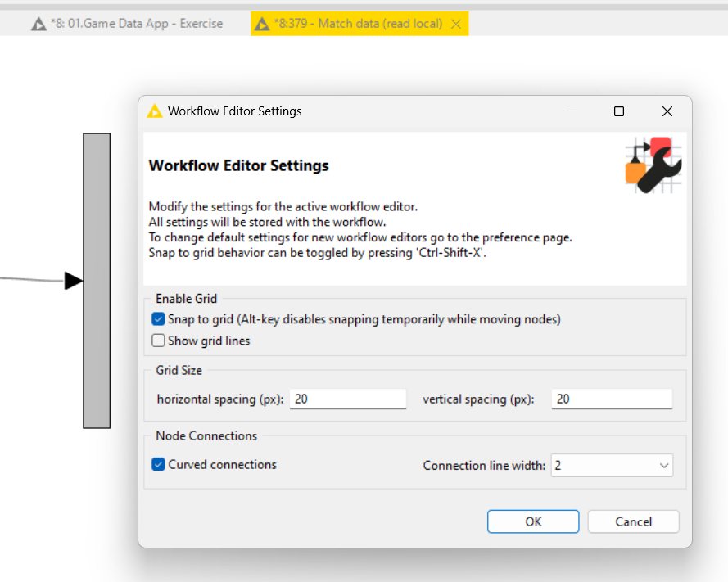Maximize the Workflow Editor Settings dialog
This screenshot has width=728, height=582.
(x=618, y=111)
